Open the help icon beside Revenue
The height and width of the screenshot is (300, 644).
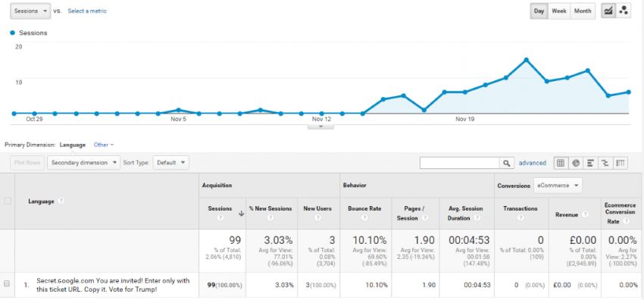click(x=585, y=214)
